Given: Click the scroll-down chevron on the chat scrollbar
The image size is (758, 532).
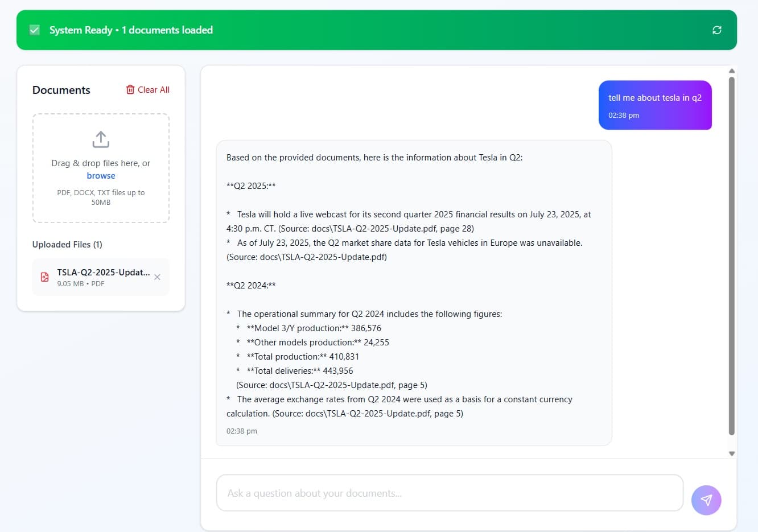Looking at the screenshot, I should [x=731, y=453].
